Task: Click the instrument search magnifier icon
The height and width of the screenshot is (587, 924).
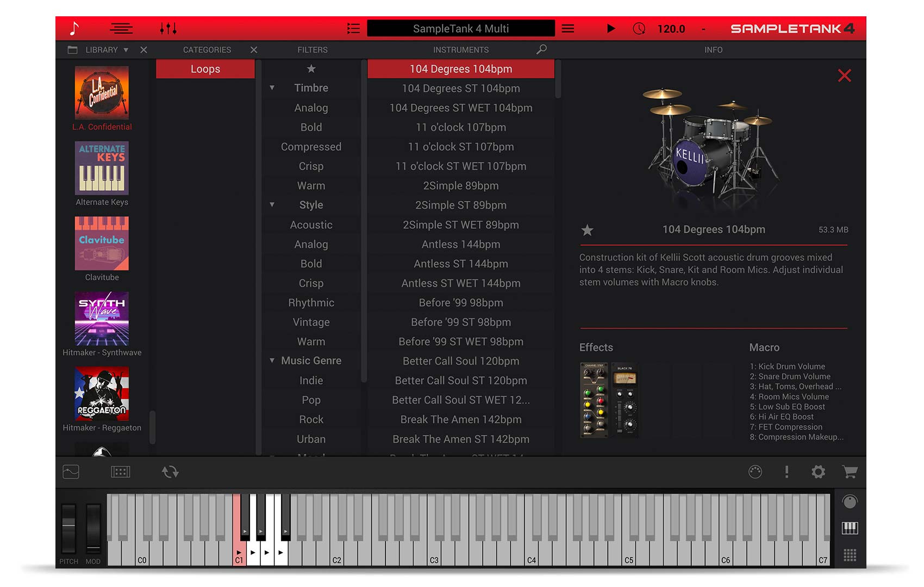Action: pyautogui.click(x=541, y=49)
